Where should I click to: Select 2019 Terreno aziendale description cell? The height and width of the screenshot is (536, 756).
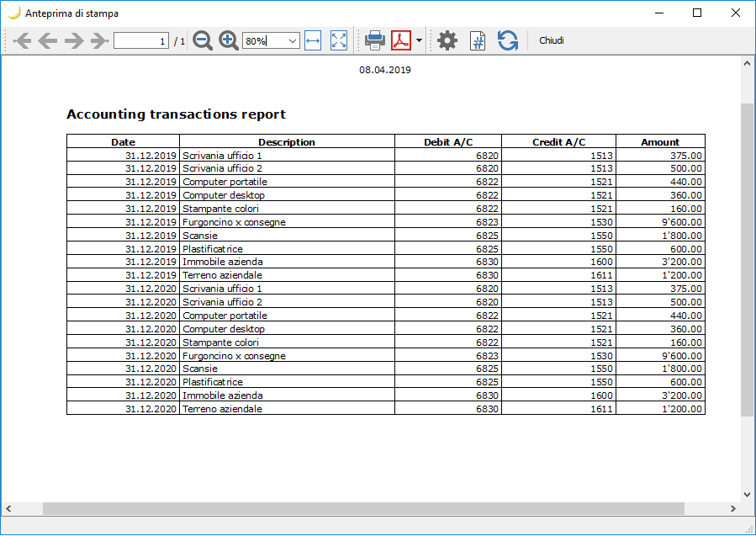click(287, 275)
